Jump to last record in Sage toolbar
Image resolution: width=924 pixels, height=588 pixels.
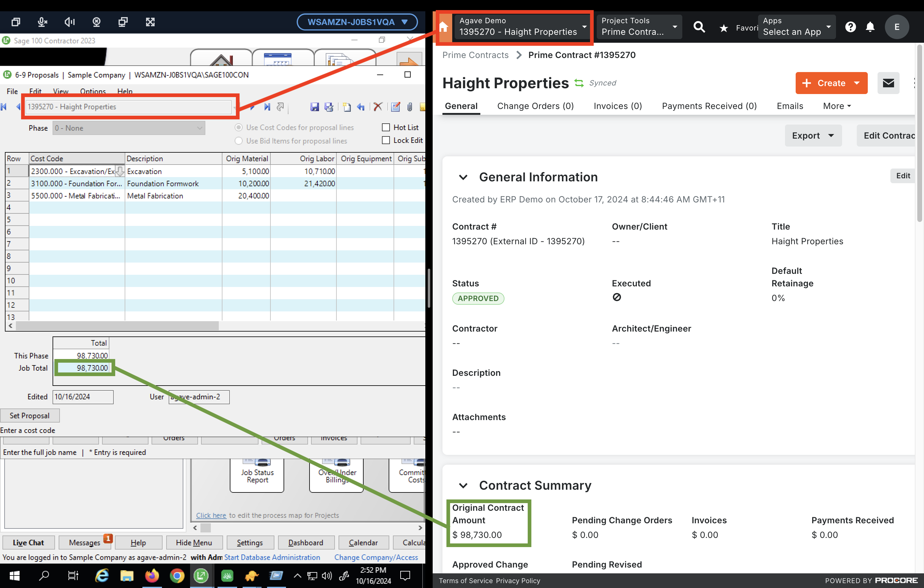267,107
